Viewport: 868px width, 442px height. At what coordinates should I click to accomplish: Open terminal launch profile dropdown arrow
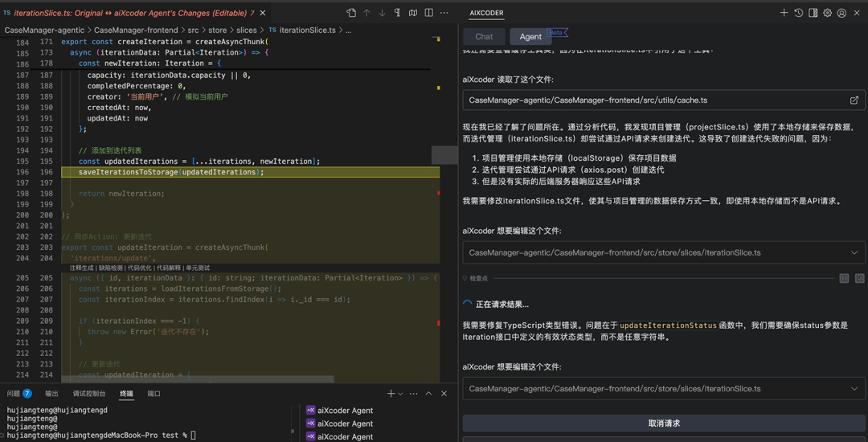[x=400, y=394]
